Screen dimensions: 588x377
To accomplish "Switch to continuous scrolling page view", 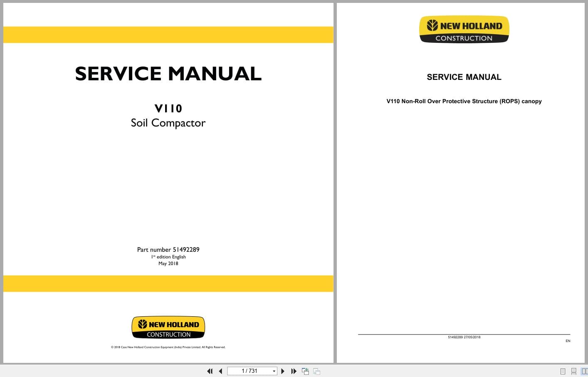I will [x=573, y=371].
